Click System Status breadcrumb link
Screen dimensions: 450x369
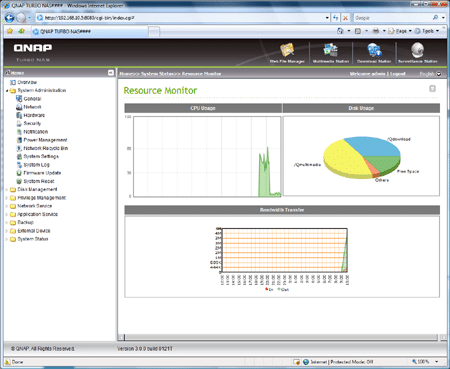click(158, 74)
